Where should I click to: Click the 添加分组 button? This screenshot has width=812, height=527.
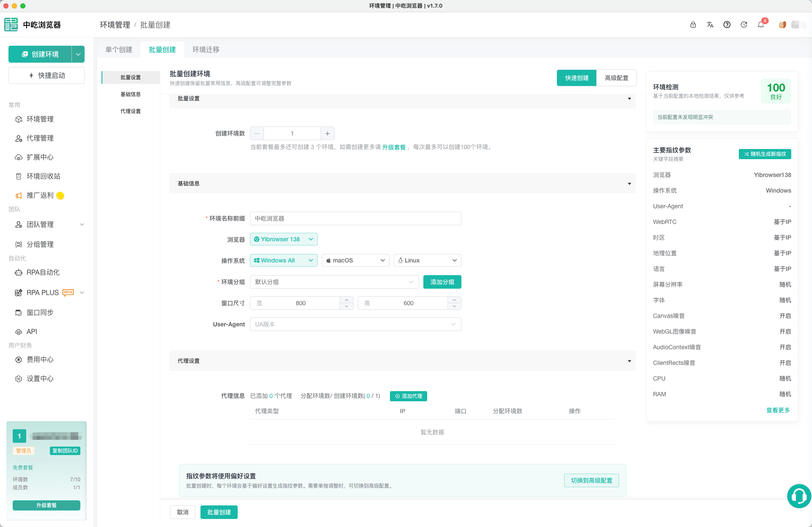[442, 282]
